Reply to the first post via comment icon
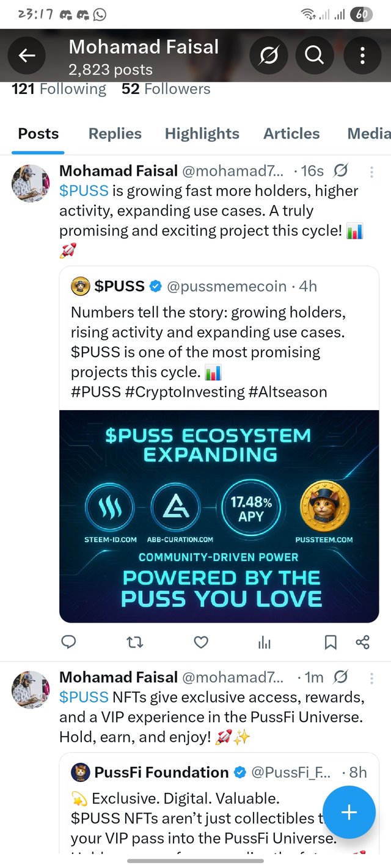 pyautogui.click(x=69, y=642)
